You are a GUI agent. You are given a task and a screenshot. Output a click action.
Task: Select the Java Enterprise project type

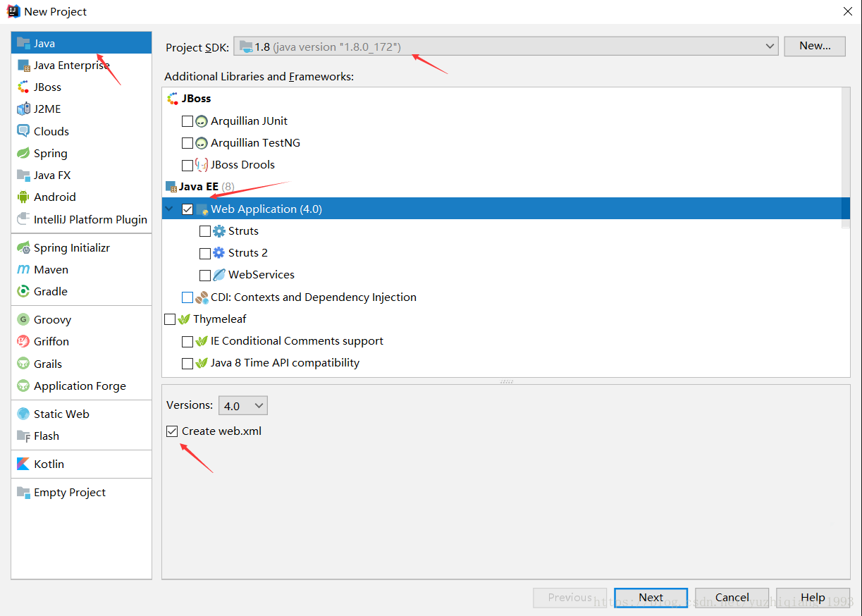(81, 65)
